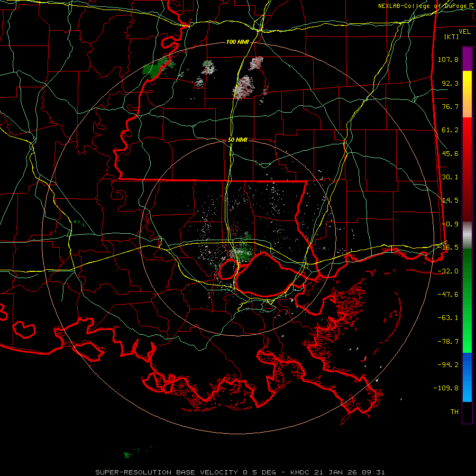Click the 50 NMI range ring label
This screenshot has width=476, height=476.
237,140
